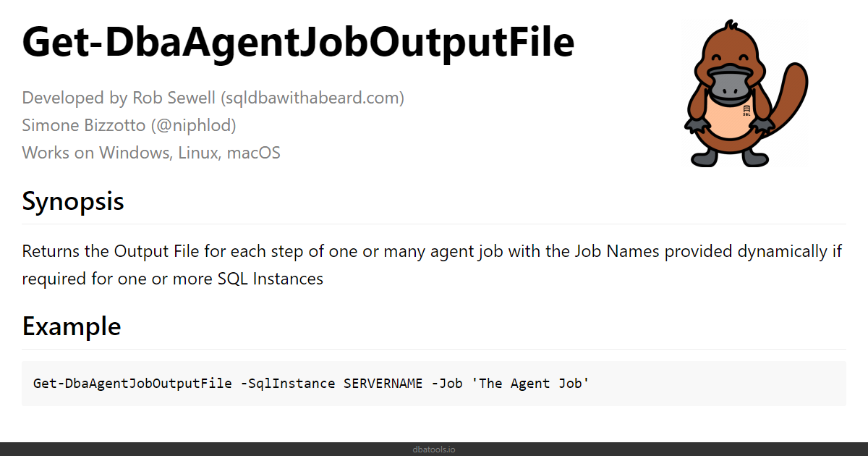Click the 'Works on Windows, Linux, macOS' line
The height and width of the screenshot is (456, 868).
151,153
